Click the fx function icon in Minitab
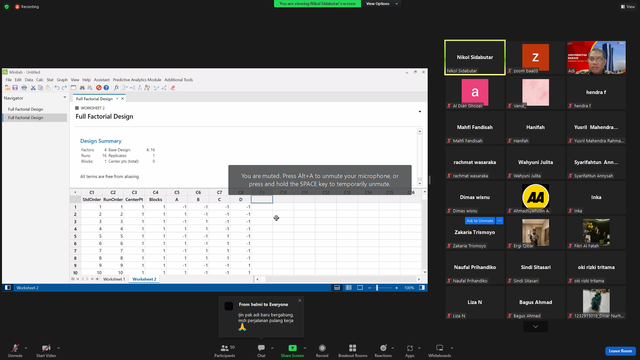 pos(116,88)
